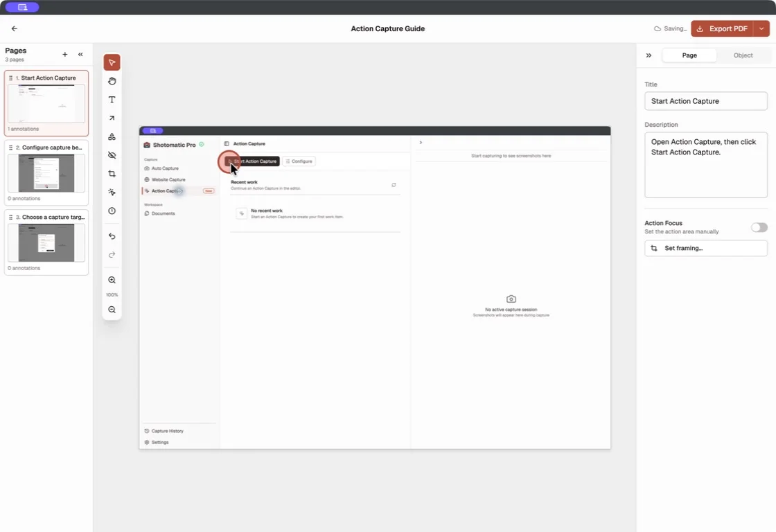Viewport: 776px width, 532px height.
Task: Undo the last edit
Action: tap(112, 236)
